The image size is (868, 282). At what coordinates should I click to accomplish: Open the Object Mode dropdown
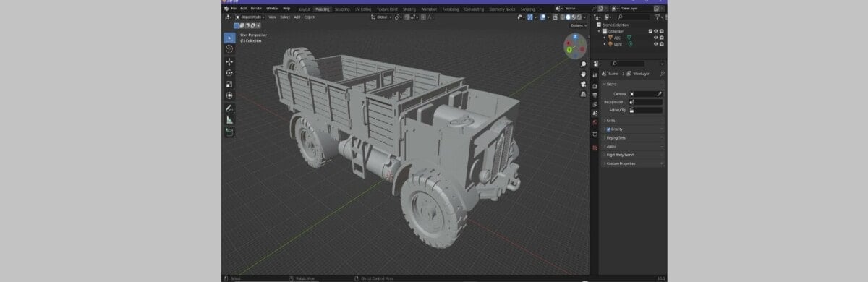250,17
